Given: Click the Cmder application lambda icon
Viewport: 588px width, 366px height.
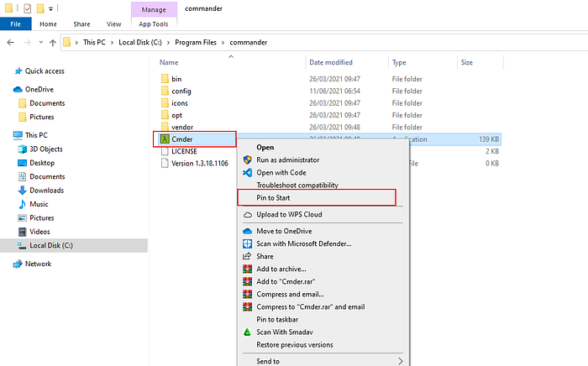Looking at the screenshot, I should (165, 139).
